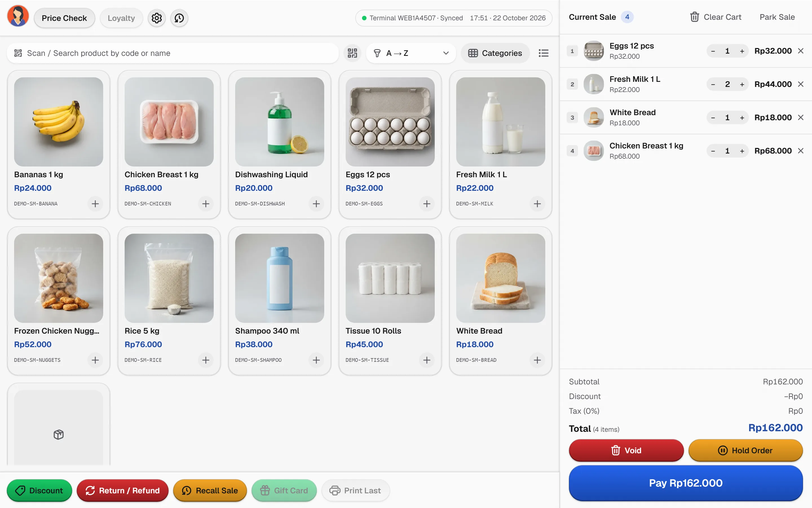Click the placeholder product card box icon
812x508 pixels.
pyautogui.click(x=58, y=434)
